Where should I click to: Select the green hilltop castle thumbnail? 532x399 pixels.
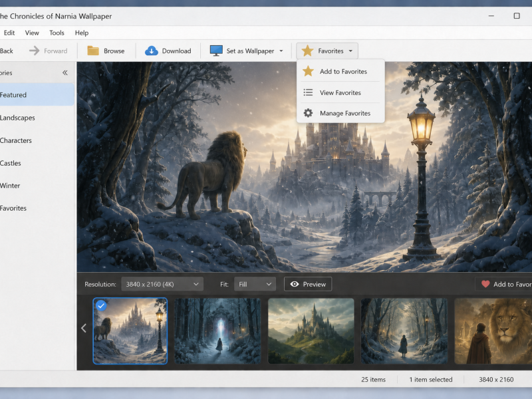point(311,331)
